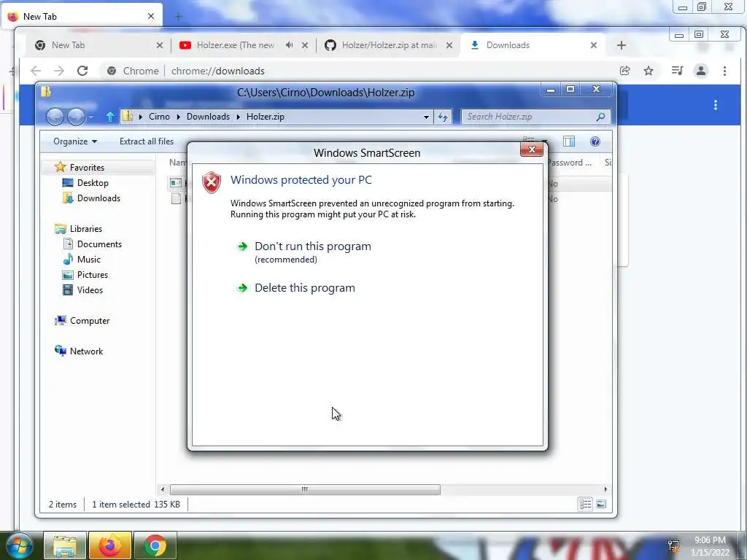This screenshot has width=747, height=560.
Task: Click the red shield warning icon
Action: 211,182
